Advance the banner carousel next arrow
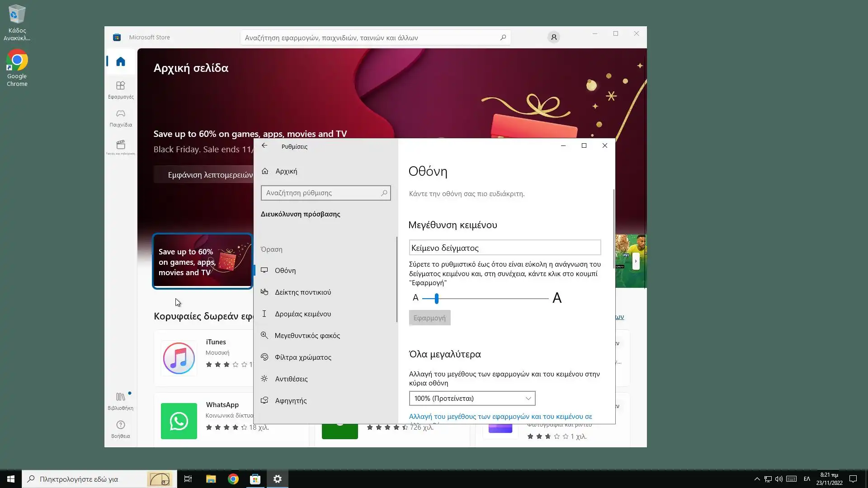The height and width of the screenshot is (488, 868). pos(636,261)
